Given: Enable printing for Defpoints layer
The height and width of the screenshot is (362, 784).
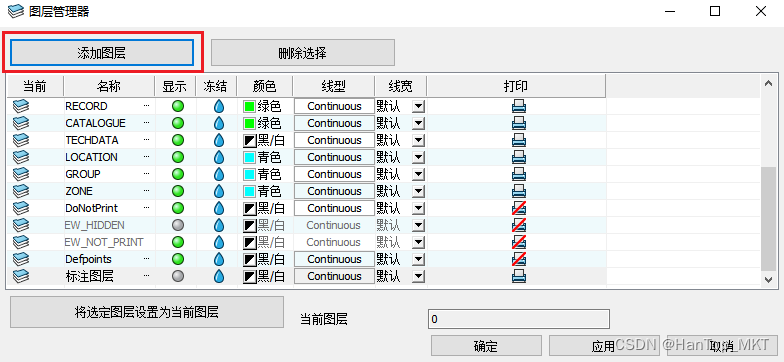Looking at the screenshot, I should coord(519,259).
